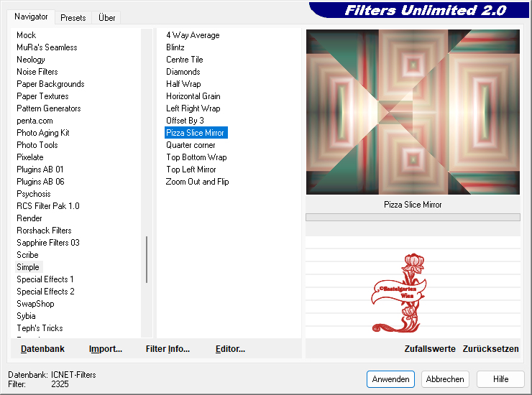Screen dimensions: 532x395
Task: Select Noise Filters category
Action: (37, 72)
